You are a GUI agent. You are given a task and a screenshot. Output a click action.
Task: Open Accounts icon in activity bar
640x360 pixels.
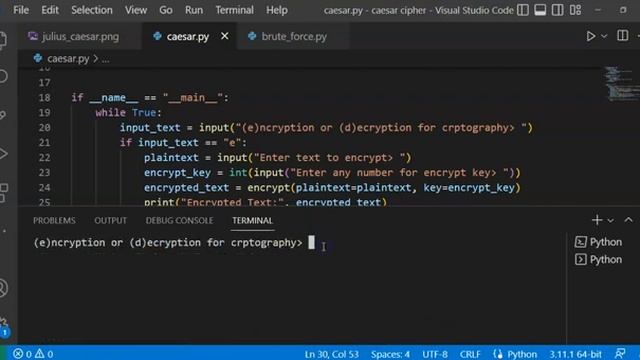[x=4, y=288]
